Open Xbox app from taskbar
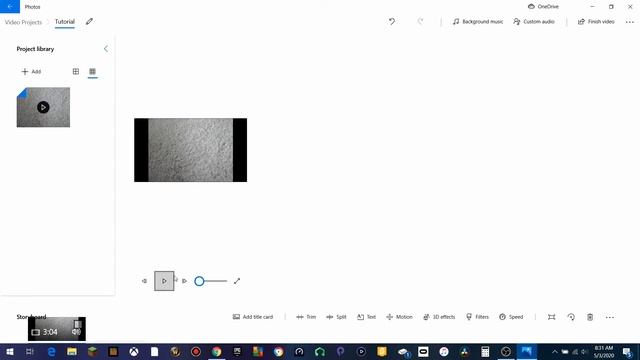Viewport: 640px width, 360px height. 134,352
